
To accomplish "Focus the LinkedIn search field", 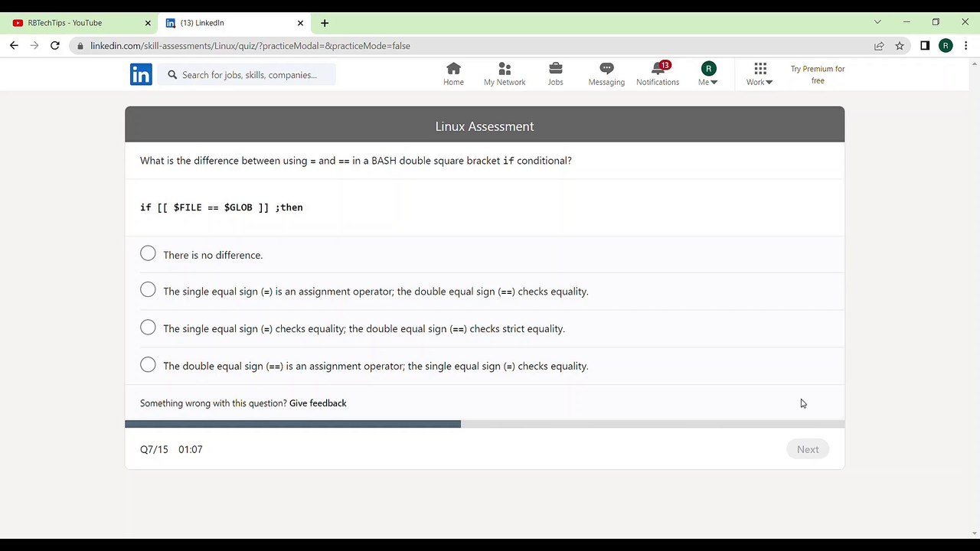I will pos(247,74).
